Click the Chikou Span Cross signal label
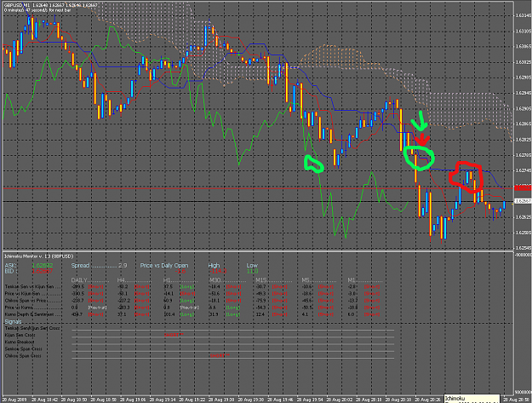532x403 pixels. [x=23, y=356]
